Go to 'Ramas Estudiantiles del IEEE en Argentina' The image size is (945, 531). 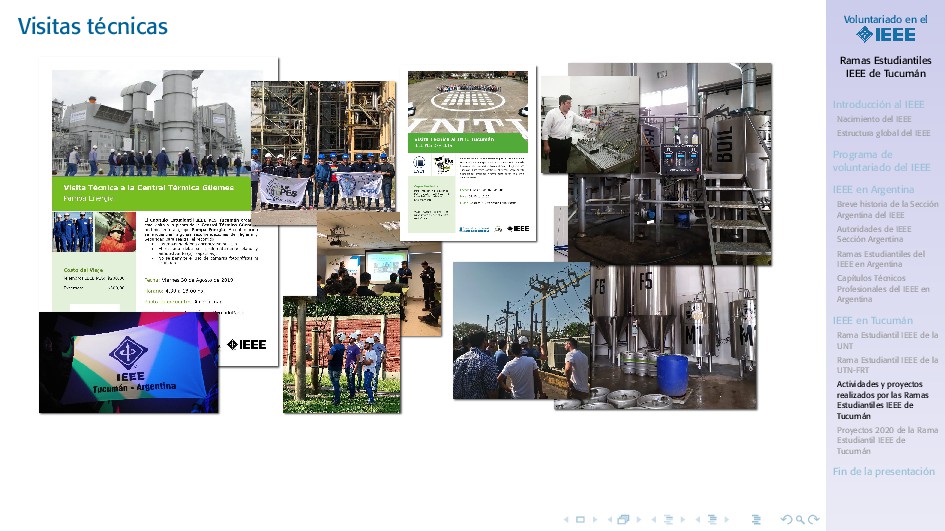[x=881, y=259]
